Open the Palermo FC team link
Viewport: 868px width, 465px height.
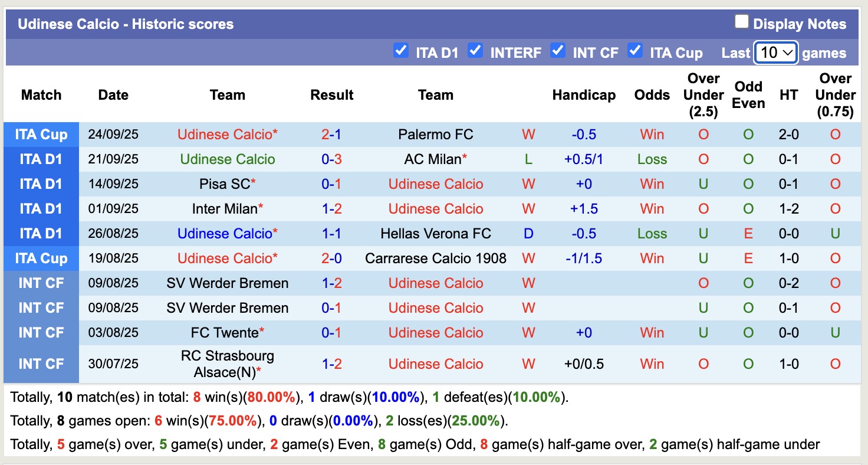[x=435, y=134]
